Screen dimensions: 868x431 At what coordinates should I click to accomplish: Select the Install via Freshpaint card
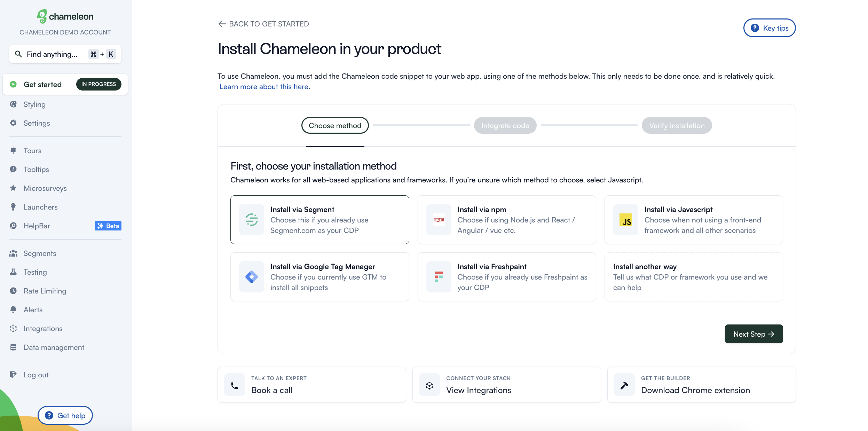point(506,277)
